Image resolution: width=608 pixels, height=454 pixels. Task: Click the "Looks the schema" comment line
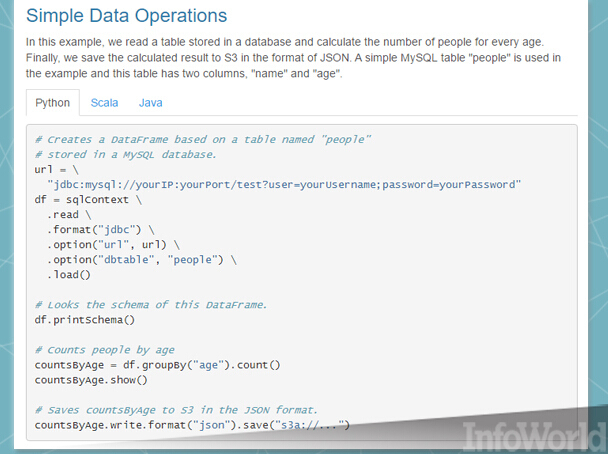[151, 305]
